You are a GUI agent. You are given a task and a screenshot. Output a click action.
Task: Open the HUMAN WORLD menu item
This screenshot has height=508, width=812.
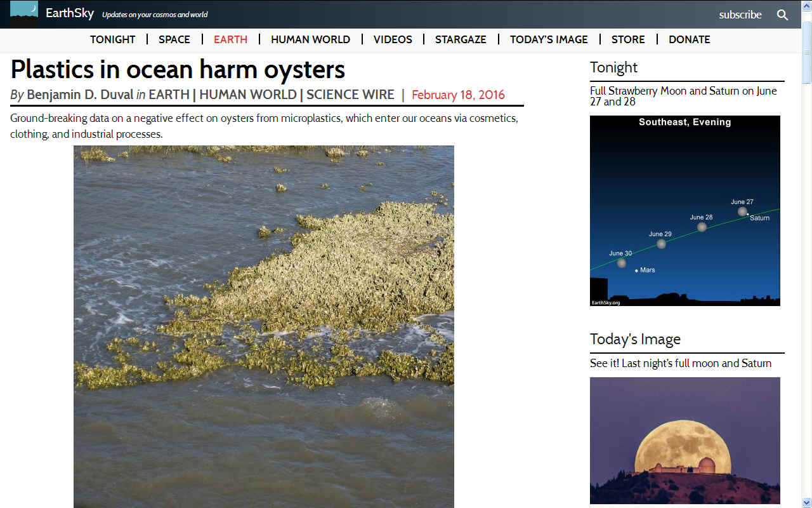pyautogui.click(x=310, y=39)
